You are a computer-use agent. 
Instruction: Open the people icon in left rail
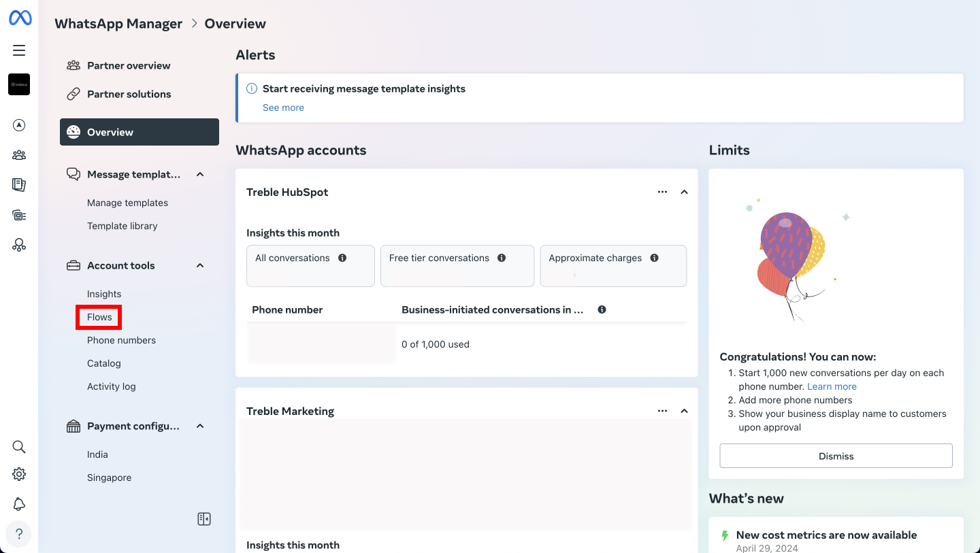click(x=19, y=155)
